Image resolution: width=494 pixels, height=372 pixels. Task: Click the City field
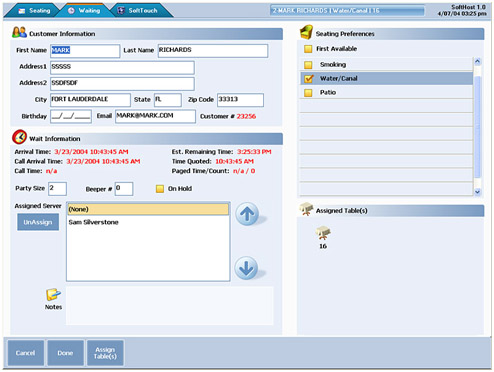[90, 100]
